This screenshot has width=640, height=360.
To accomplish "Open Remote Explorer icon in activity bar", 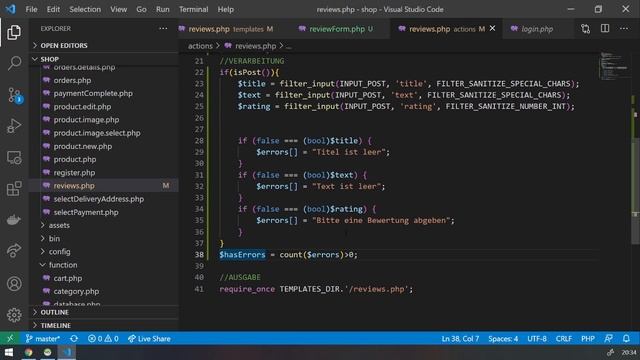I will click(x=14, y=158).
